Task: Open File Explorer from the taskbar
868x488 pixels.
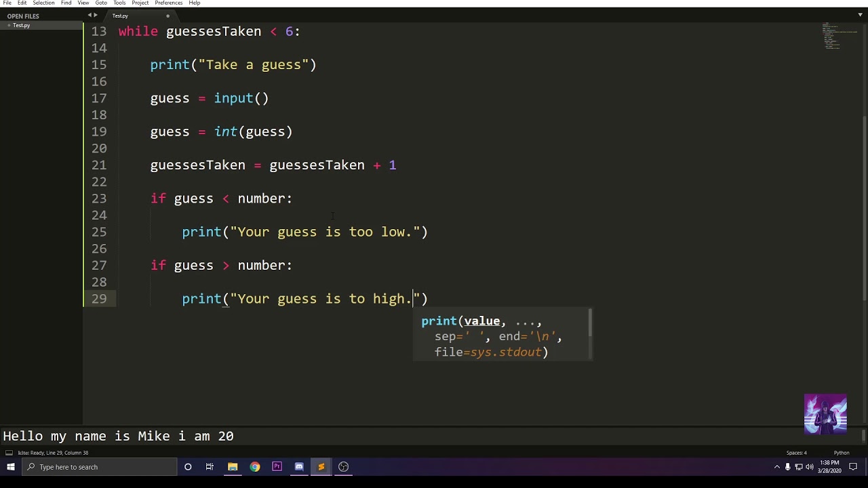Action: [233, 467]
